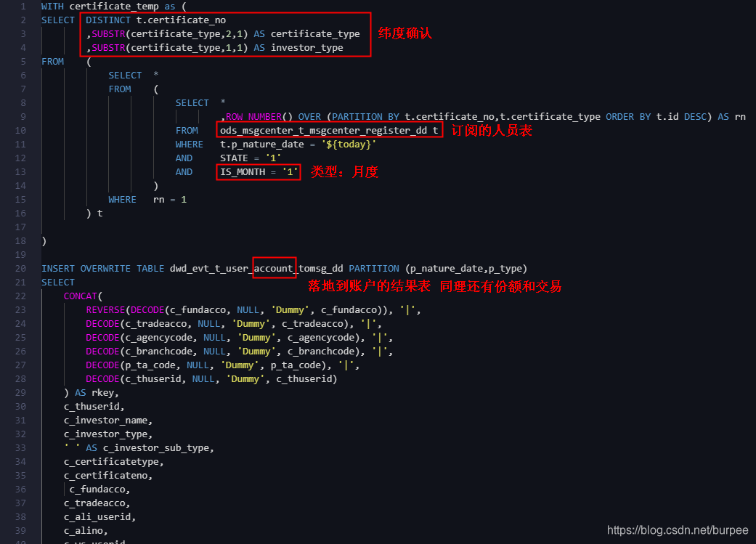The height and width of the screenshot is (544, 756).
Task: Click the DISTINCT keyword on line 2
Action: coord(108,20)
